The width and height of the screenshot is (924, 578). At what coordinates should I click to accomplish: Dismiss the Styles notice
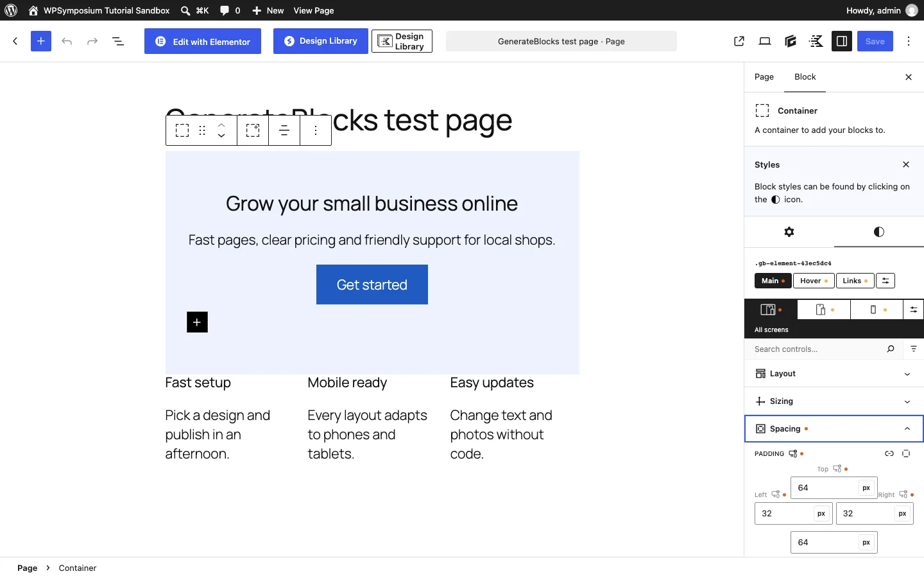tap(906, 164)
